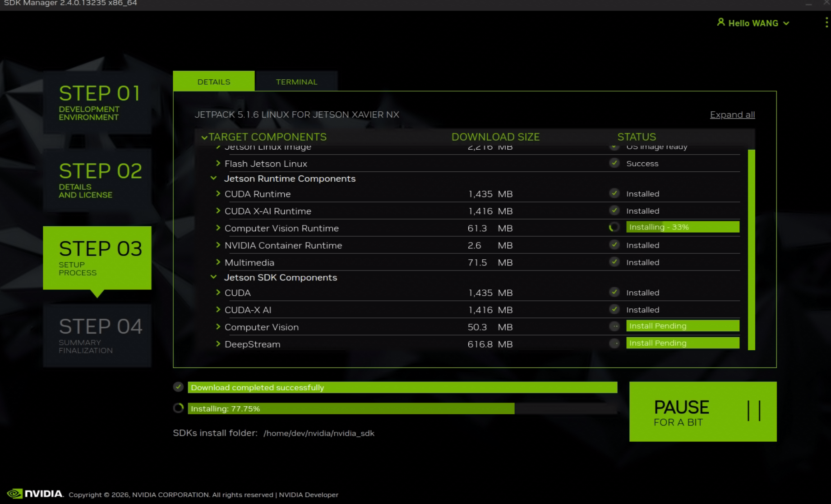Screen dimensions: 831x504
Task: Click the DOWNLOAD SIZE column header
Action: tap(495, 137)
